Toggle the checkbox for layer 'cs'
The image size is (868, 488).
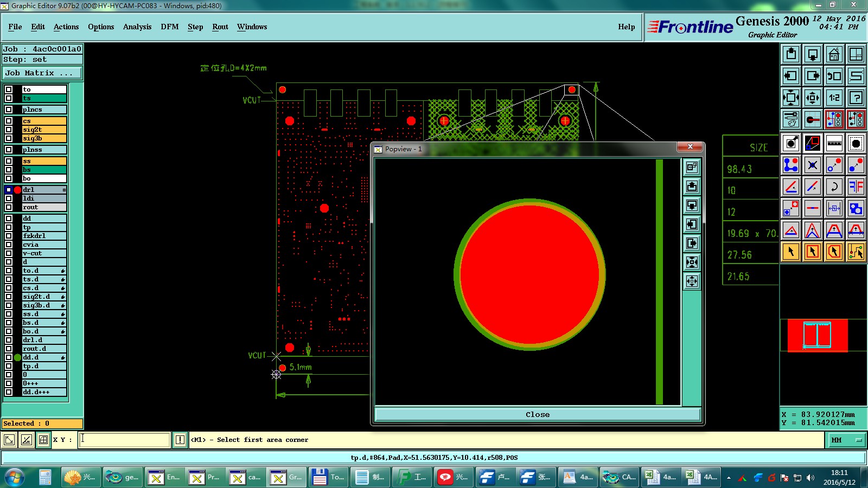(9, 121)
